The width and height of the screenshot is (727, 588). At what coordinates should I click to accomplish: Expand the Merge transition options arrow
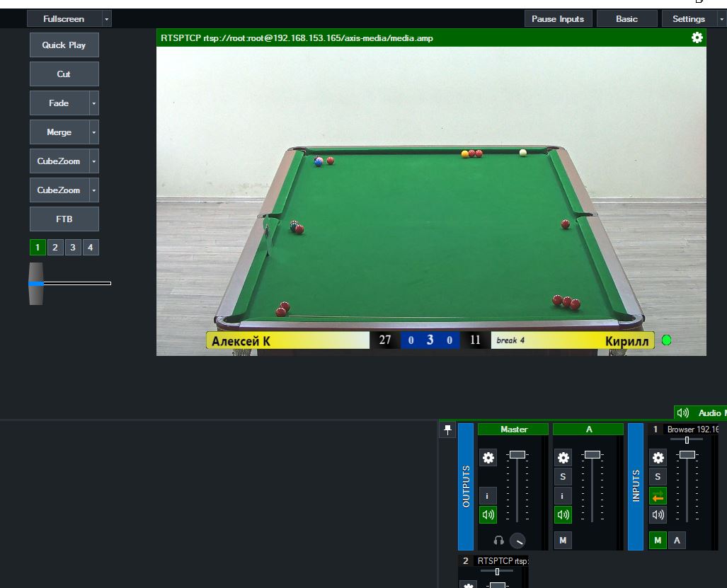pyautogui.click(x=94, y=132)
